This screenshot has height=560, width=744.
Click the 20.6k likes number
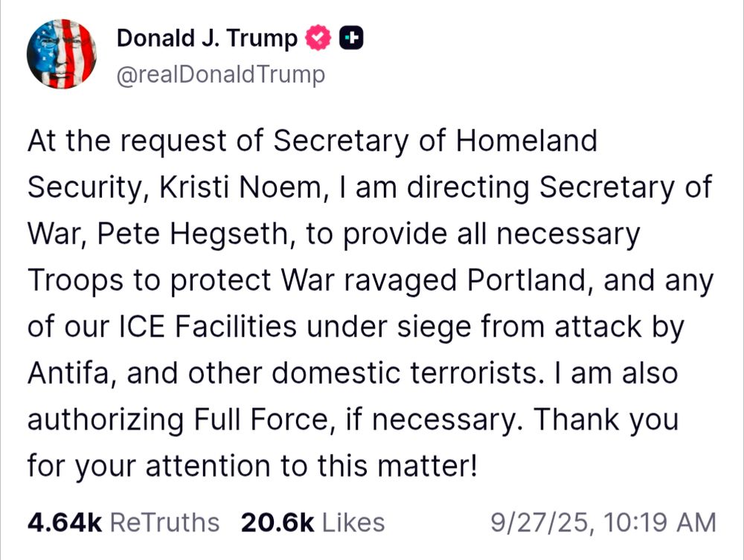(278, 522)
